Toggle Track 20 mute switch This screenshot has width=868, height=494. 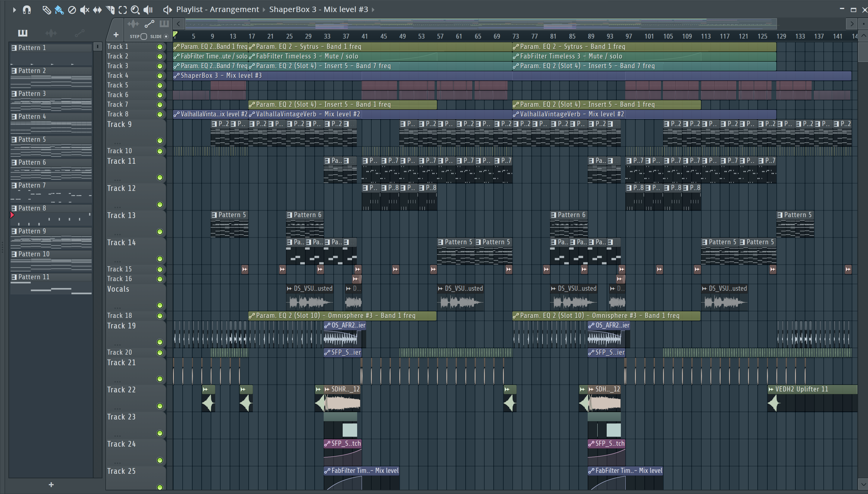[x=160, y=353]
